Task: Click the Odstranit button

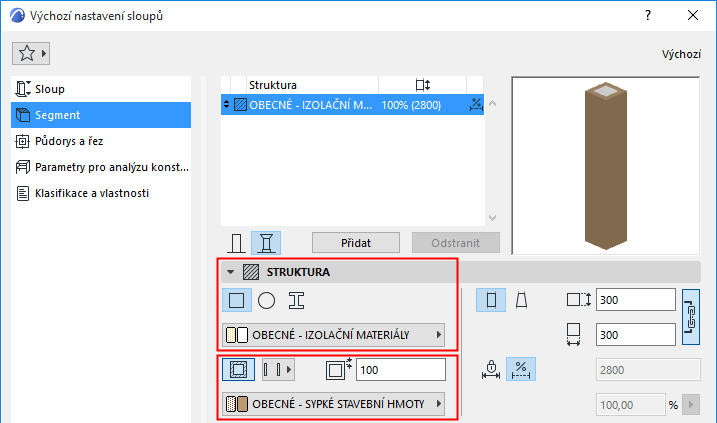Action: [455, 243]
